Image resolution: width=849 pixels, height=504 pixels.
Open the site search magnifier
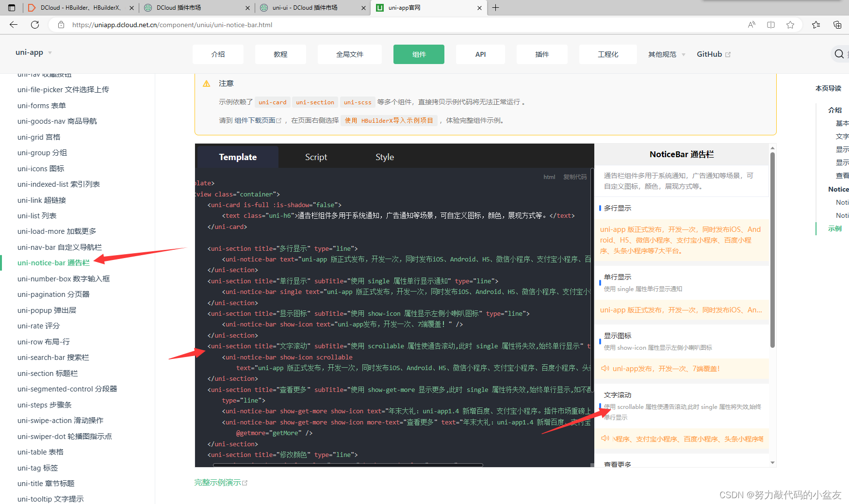839,54
